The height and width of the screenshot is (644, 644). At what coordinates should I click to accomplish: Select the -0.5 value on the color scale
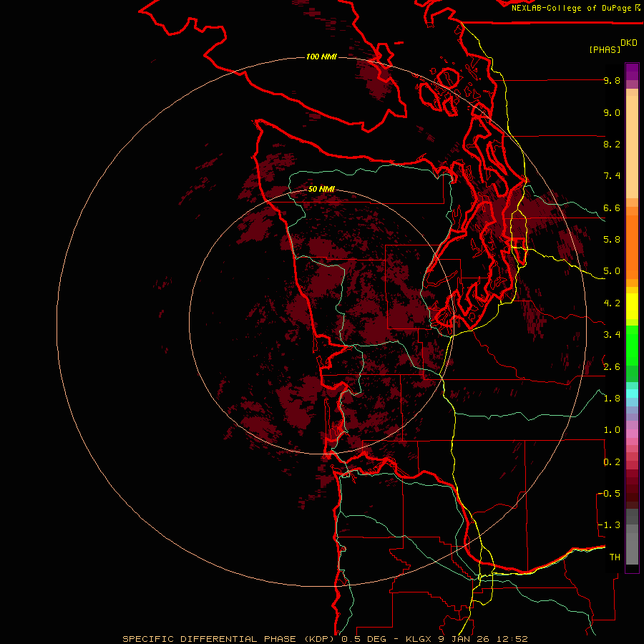[609, 493]
